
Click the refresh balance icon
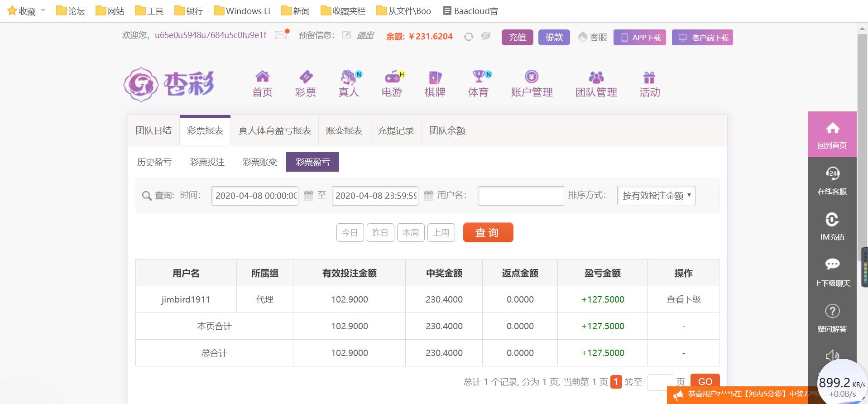point(469,37)
